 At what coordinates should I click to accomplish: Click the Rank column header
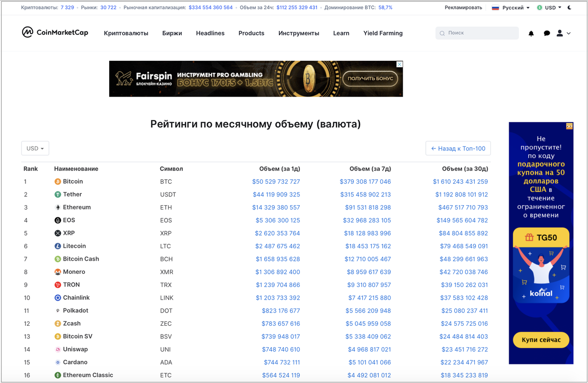[x=31, y=169]
